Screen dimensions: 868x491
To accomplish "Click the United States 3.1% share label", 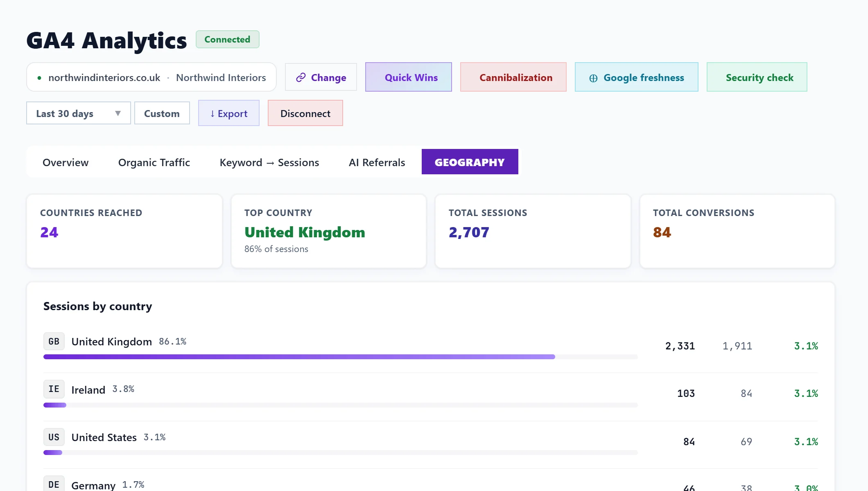I will [x=155, y=437].
